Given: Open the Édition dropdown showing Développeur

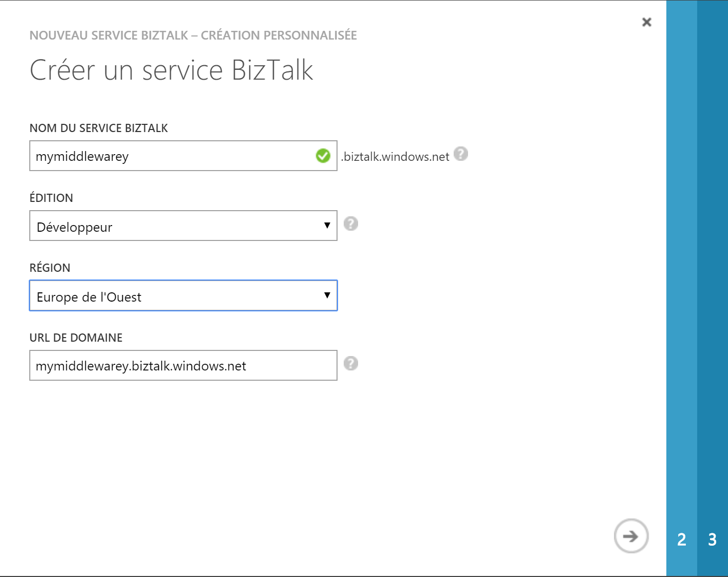Looking at the screenshot, I should [x=183, y=226].
